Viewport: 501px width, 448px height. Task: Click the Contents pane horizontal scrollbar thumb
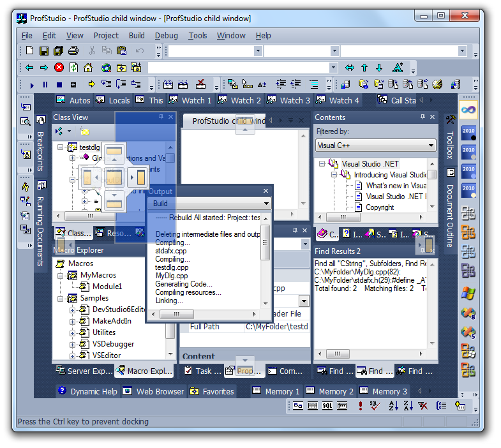343,217
